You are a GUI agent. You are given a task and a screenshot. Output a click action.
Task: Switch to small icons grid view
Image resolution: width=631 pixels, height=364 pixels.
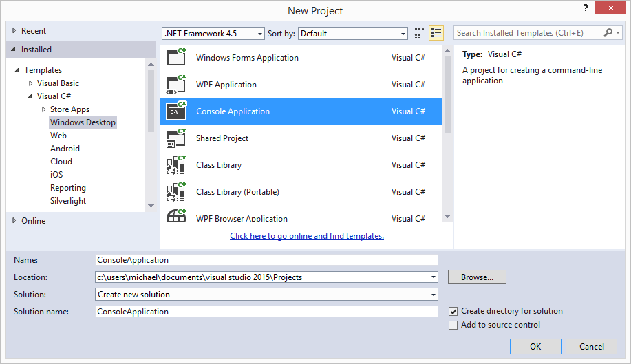[x=419, y=33]
